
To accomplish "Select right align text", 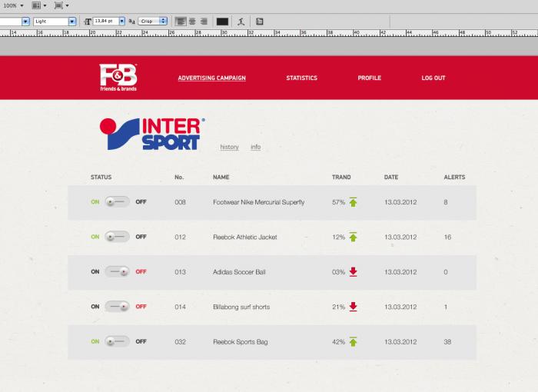I will pyautogui.click(x=204, y=22).
